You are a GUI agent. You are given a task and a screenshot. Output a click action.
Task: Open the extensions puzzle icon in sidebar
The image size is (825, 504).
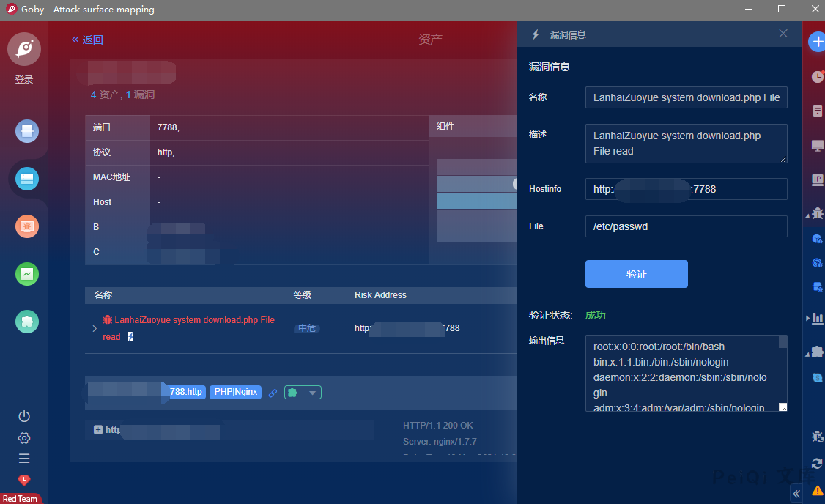coord(27,322)
